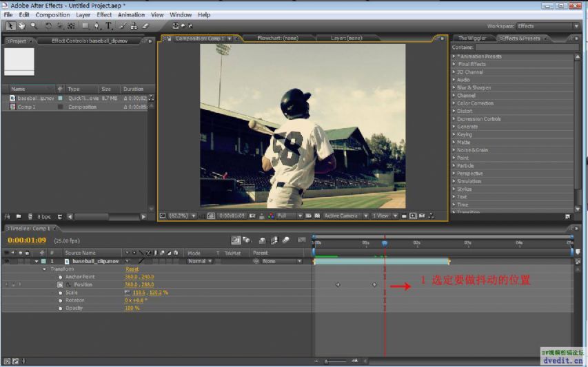The width and height of the screenshot is (588, 367).
Task: Enable Scale stopwatch
Action: 60,293
